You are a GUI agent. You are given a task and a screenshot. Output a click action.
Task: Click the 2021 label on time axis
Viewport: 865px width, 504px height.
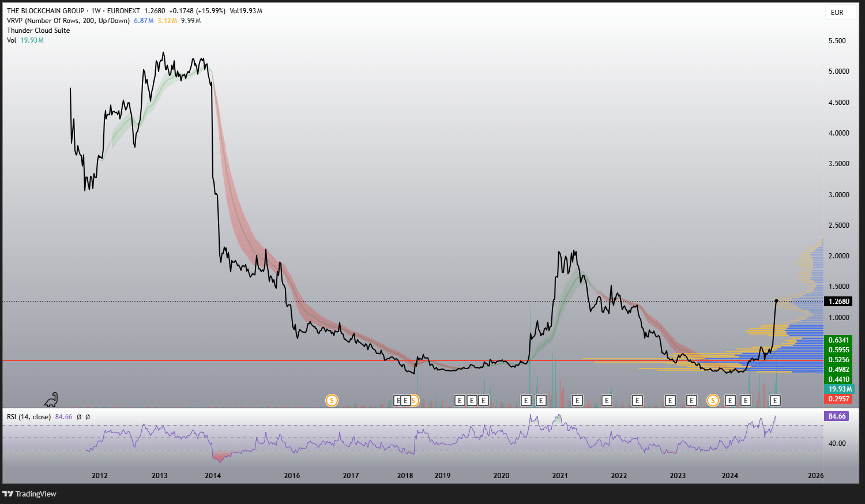coord(560,476)
